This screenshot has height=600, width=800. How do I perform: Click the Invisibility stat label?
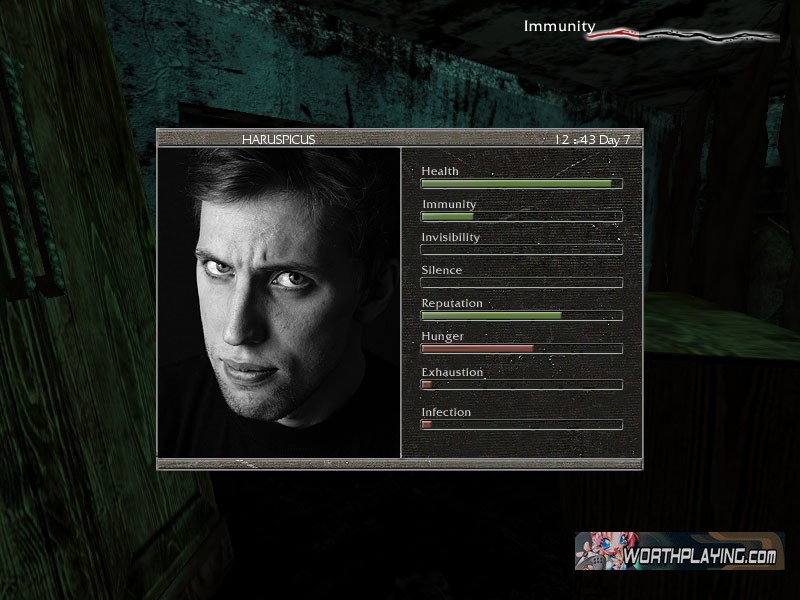[x=450, y=237]
